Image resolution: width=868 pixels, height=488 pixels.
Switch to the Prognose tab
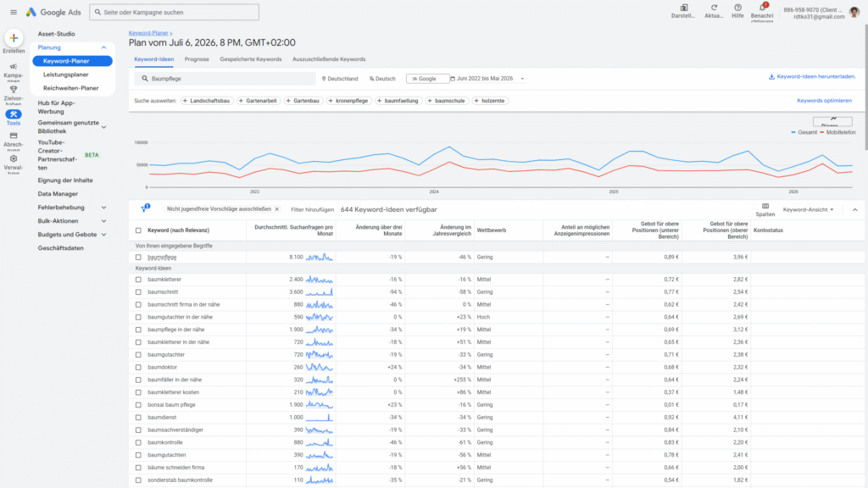click(x=197, y=59)
